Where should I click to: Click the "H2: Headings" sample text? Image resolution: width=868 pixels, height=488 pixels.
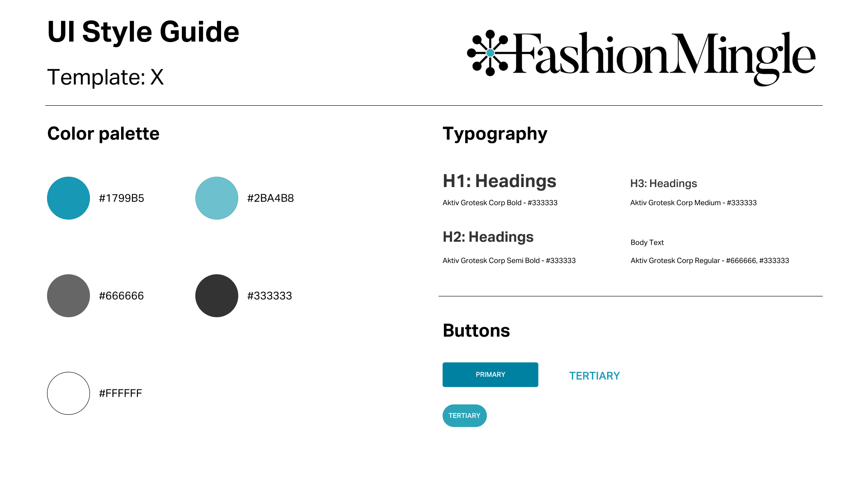(x=488, y=237)
